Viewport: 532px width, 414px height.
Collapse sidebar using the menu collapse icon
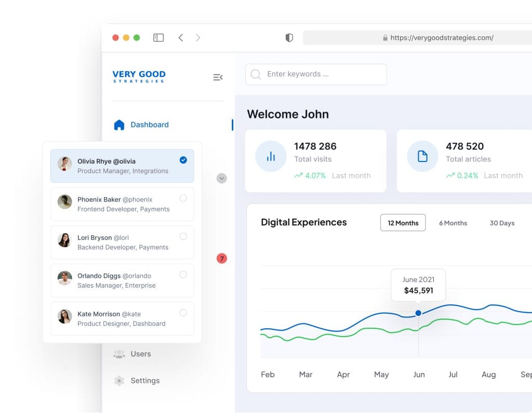pos(218,77)
